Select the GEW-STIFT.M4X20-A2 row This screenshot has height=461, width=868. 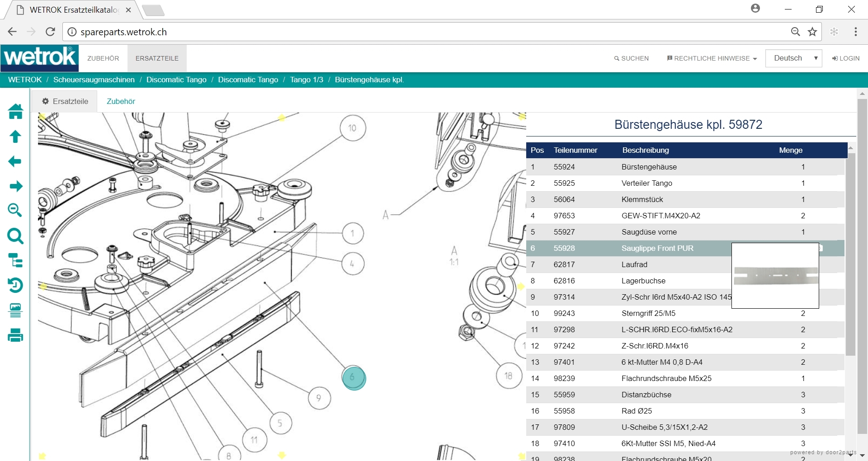click(685, 216)
